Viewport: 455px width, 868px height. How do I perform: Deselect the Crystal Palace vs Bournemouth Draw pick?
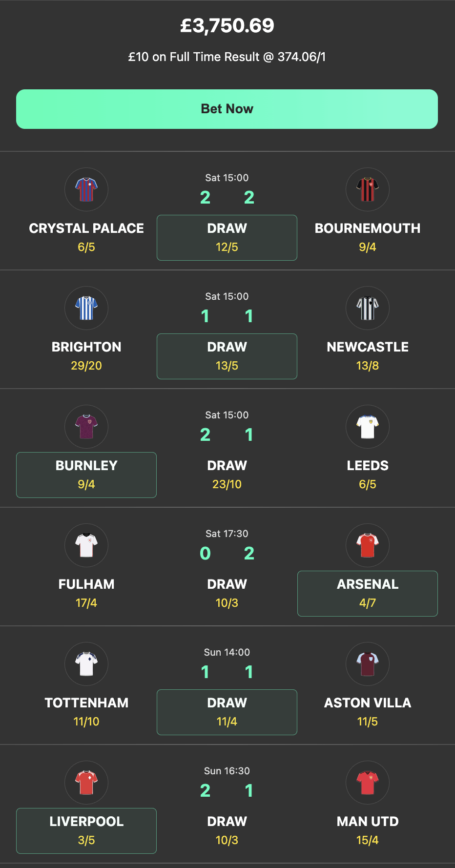[227, 238]
